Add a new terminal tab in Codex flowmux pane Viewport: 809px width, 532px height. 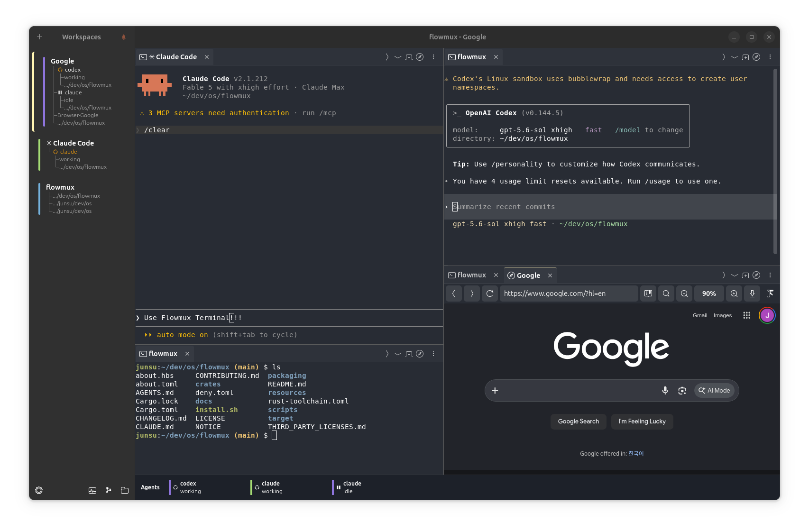point(745,57)
